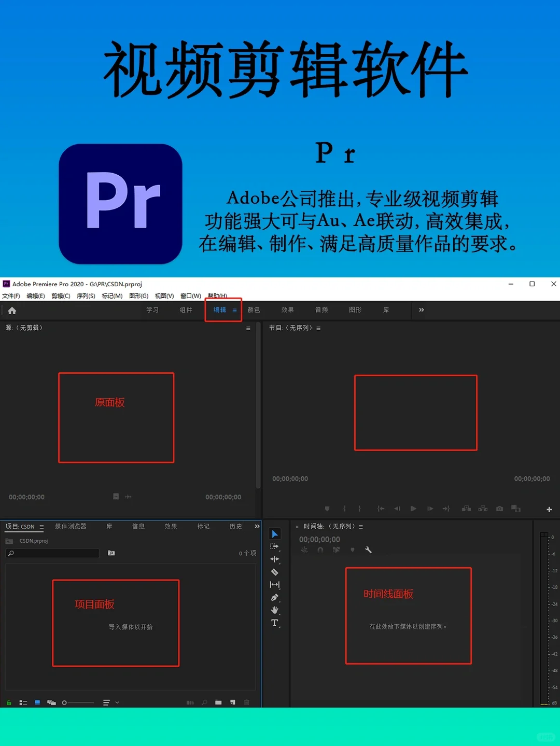This screenshot has height=746, width=560.
Task: Select the Type tool
Action: 275,622
